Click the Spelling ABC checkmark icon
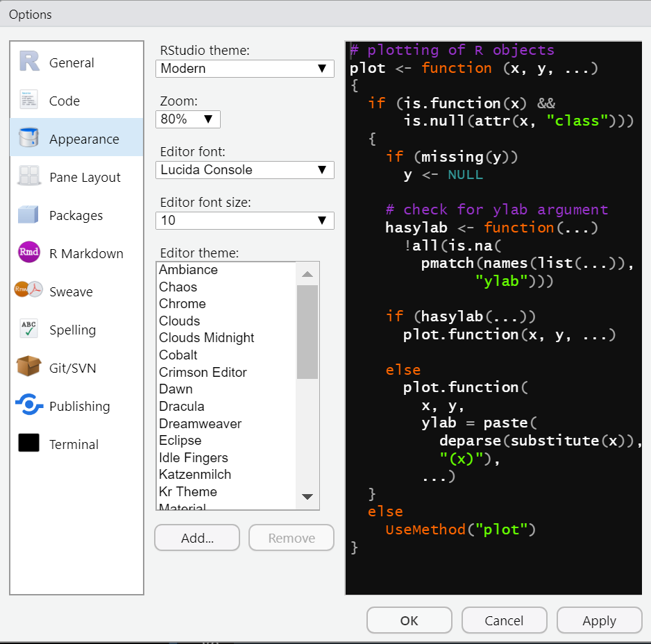 coord(28,328)
